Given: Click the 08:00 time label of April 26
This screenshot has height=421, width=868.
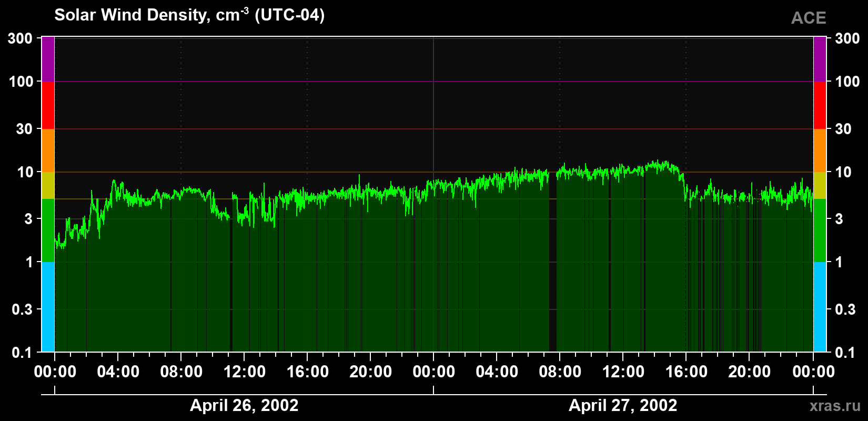Looking at the screenshot, I should tap(181, 372).
